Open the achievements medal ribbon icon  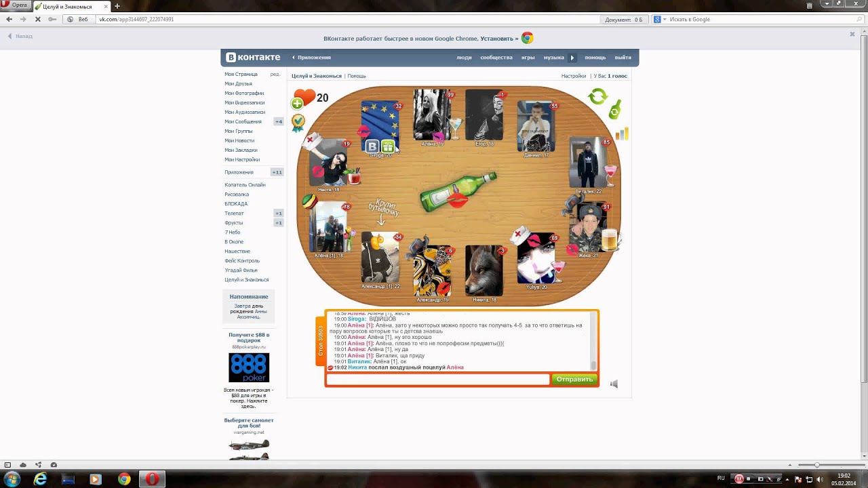(x=298, y=123)
